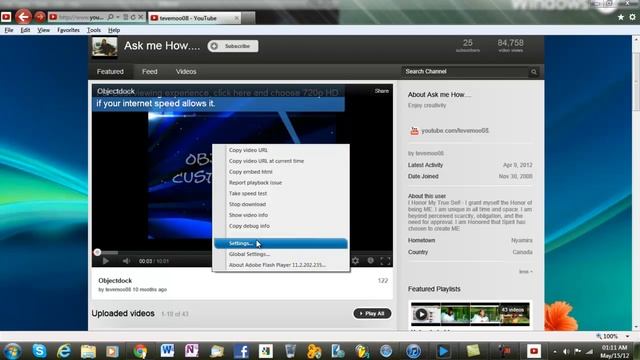Open the File menu
The image size is (640, 360).
[x=9, y=30]
